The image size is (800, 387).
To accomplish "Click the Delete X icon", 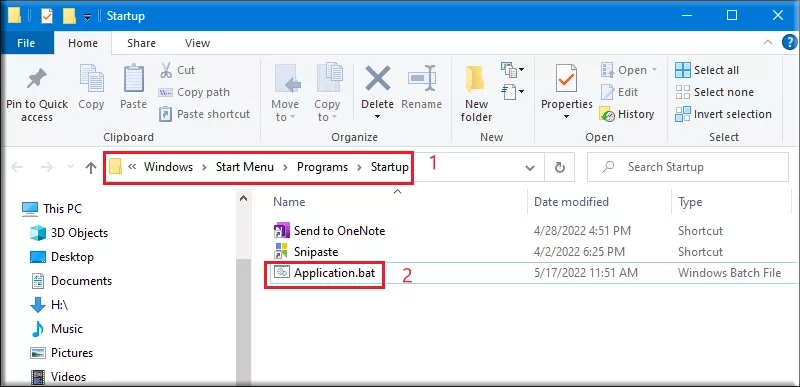I will [378, 79].
